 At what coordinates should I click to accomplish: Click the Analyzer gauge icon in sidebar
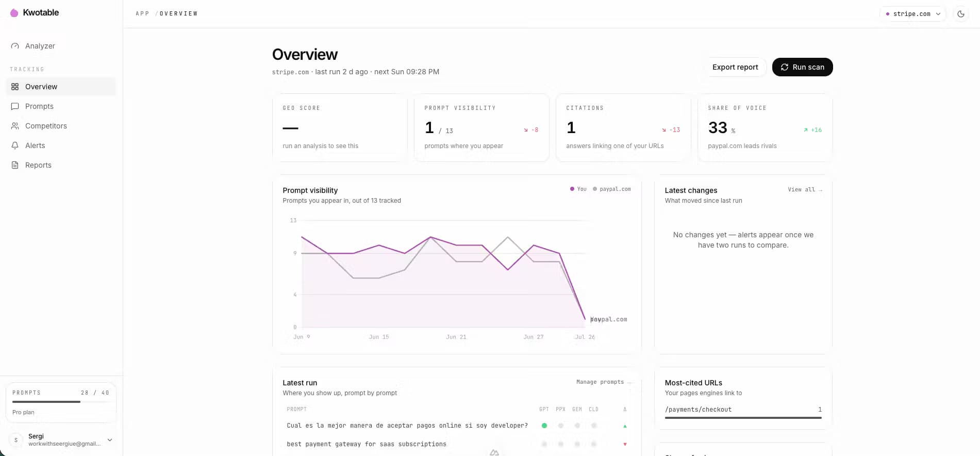15,46
